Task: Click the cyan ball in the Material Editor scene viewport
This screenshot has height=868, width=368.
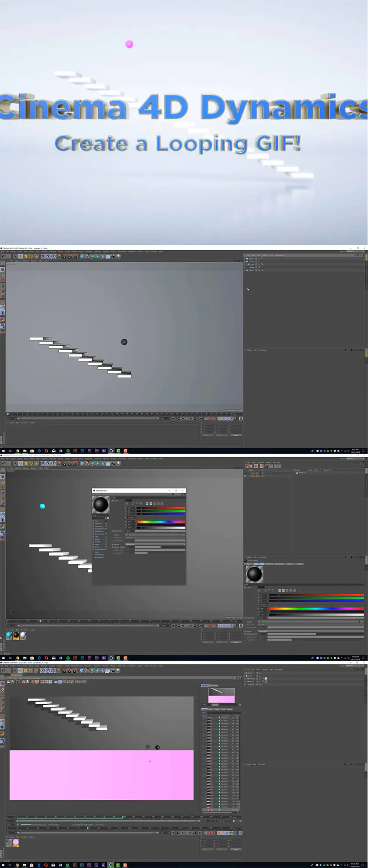Action: [43, 506]
